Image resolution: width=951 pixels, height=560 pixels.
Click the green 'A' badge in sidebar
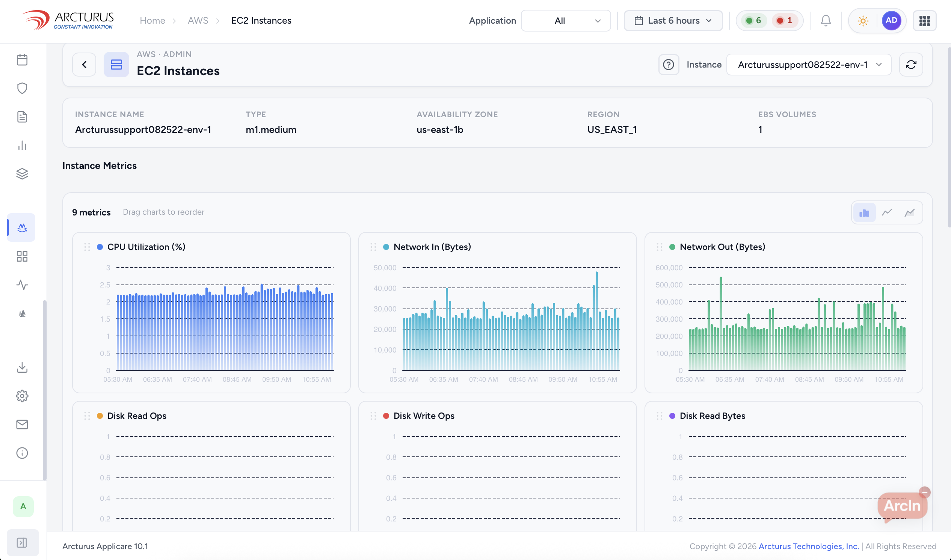23,506
